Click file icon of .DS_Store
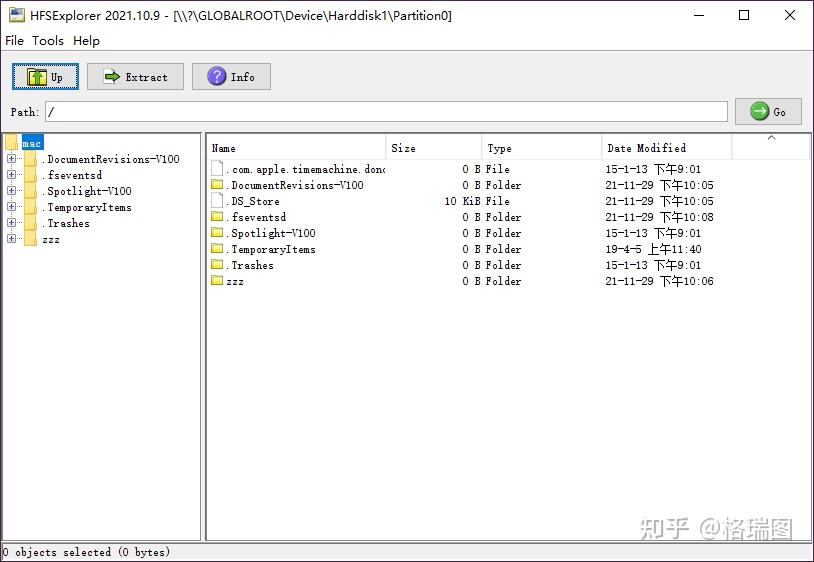This screenshot has height=562, width=814. pyautogui.click(x=217, y=201)
